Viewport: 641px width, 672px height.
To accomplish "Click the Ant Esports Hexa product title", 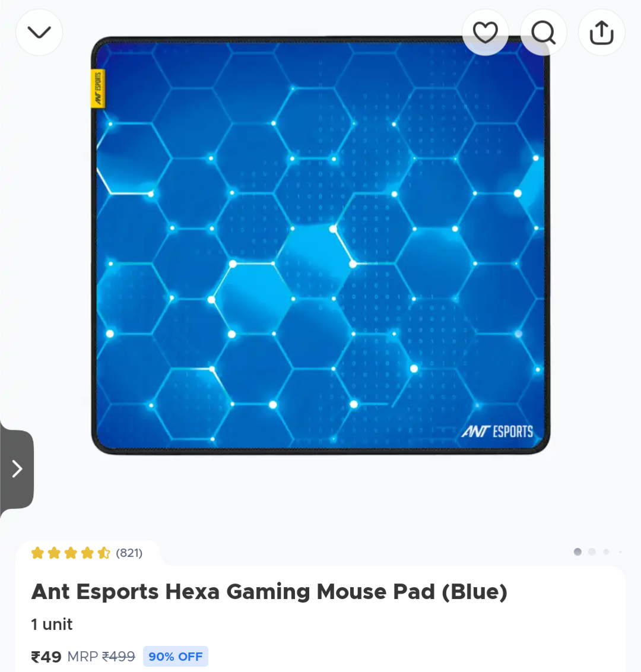I will [269, 591].
